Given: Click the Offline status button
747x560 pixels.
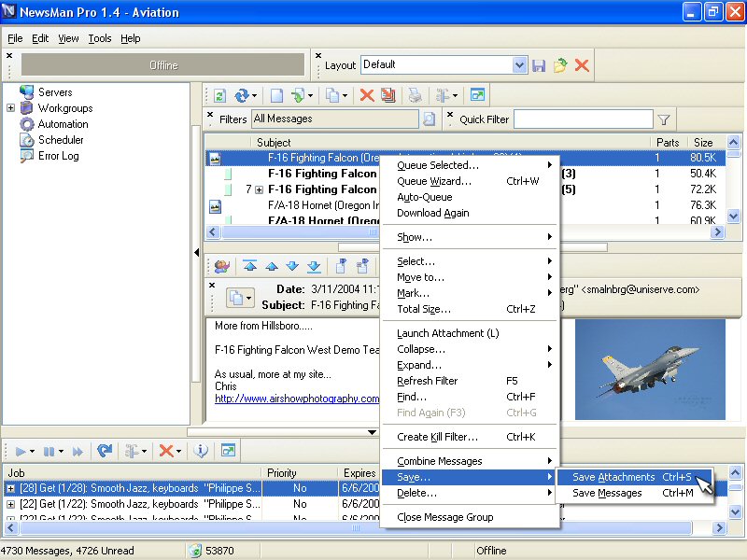Looking at the screenshot, I should (x=162, y=64).
